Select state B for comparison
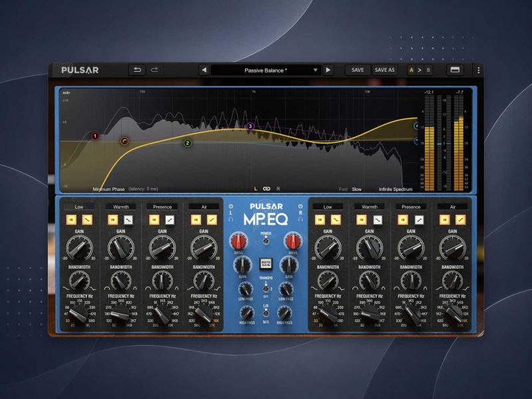The image size is (532, 399). tap(428, 70)
